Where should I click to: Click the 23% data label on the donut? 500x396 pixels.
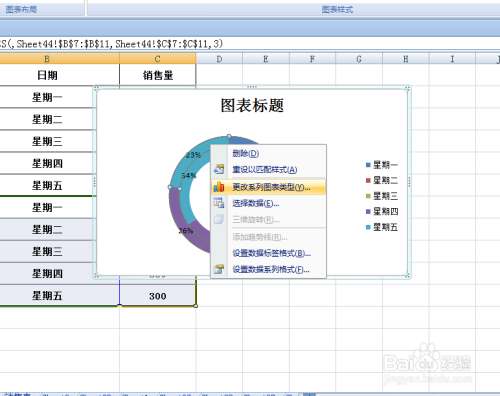point(193,155)
